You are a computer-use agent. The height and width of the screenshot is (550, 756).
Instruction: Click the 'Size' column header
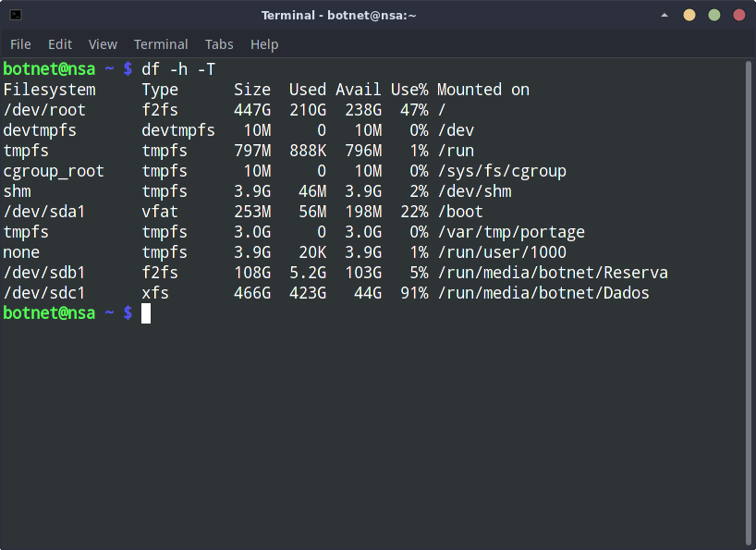point(252,90)
